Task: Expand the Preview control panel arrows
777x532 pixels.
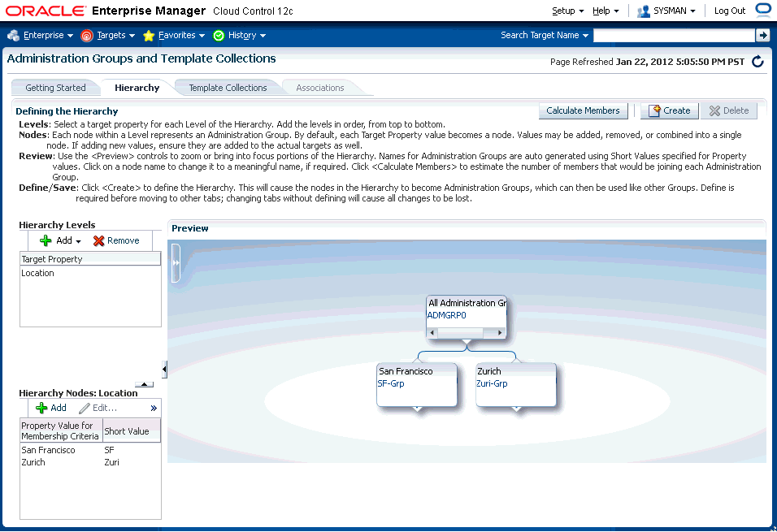Action: pos(176,263)
